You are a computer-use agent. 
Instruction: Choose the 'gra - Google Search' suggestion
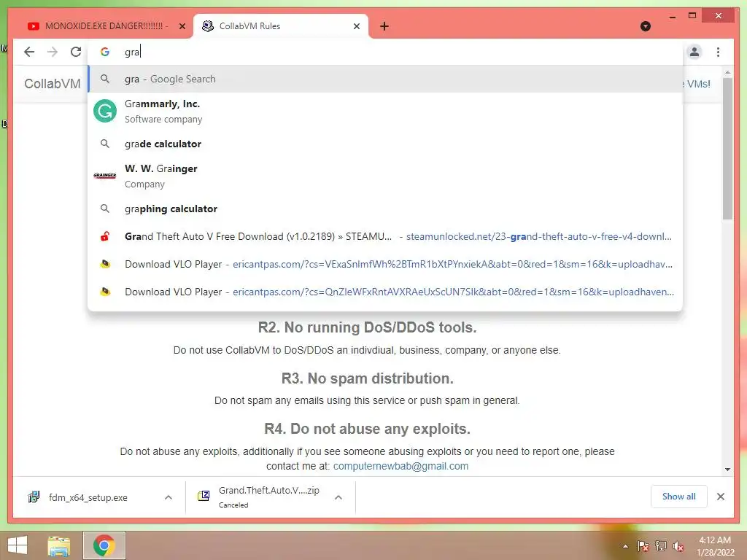click(385, 79)
